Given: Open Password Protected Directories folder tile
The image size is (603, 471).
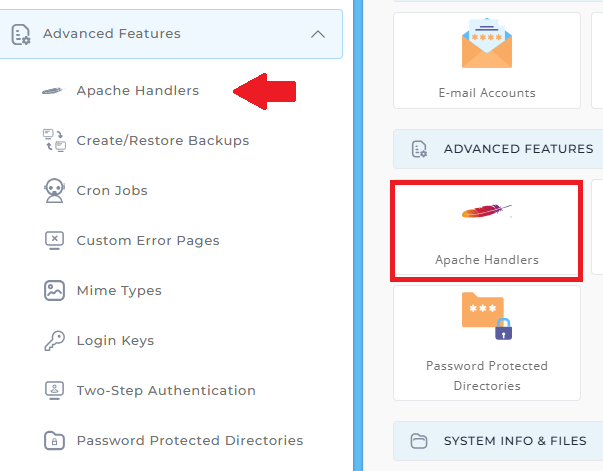Looking at the screenshot, I should pyautogui.click(x=486, y=343).
